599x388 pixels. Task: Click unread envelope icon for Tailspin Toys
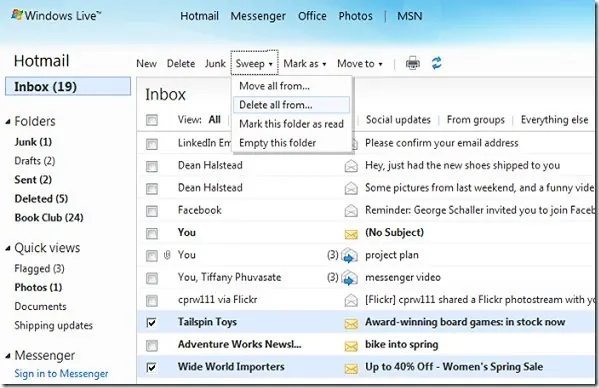pyautogui.click(x=351, y=323)
